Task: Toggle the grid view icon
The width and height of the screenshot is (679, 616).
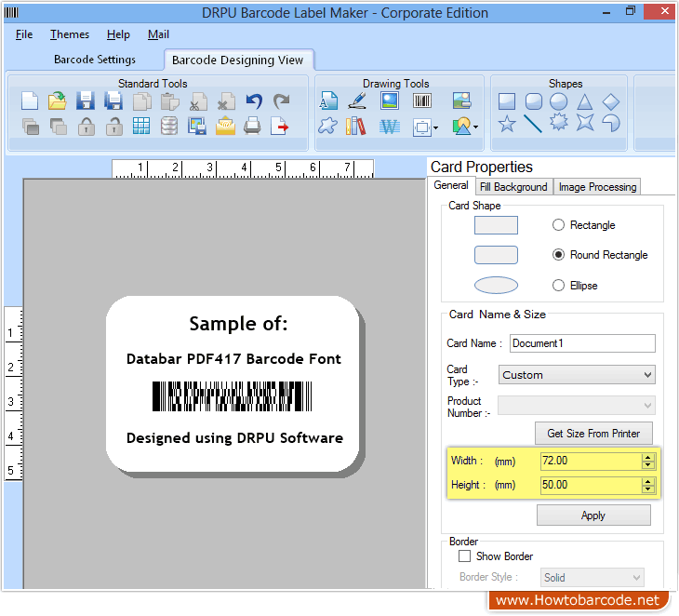Action: click(141, 126)
